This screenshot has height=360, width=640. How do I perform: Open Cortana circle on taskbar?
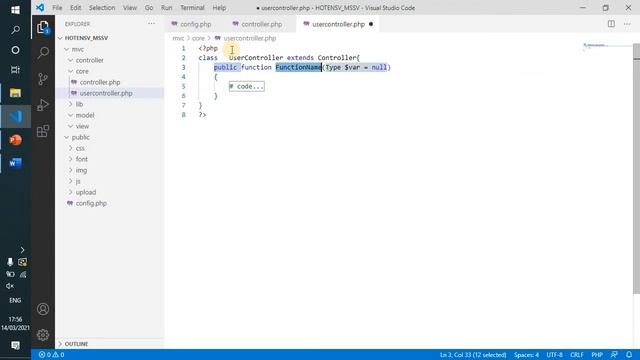[15, 50]
